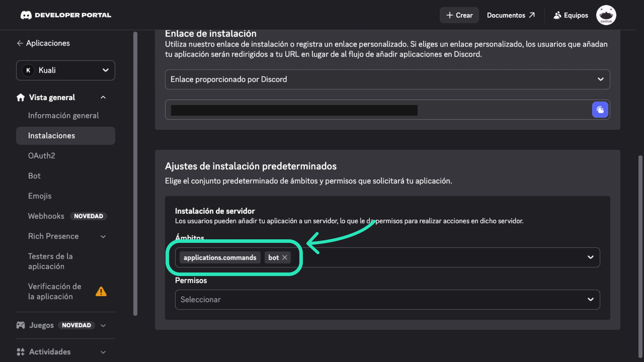Click the NOVEDAD badge next to Juegos
Image resolution: width=644 pixels, height=362 pixels.
[x=76, y=325]
